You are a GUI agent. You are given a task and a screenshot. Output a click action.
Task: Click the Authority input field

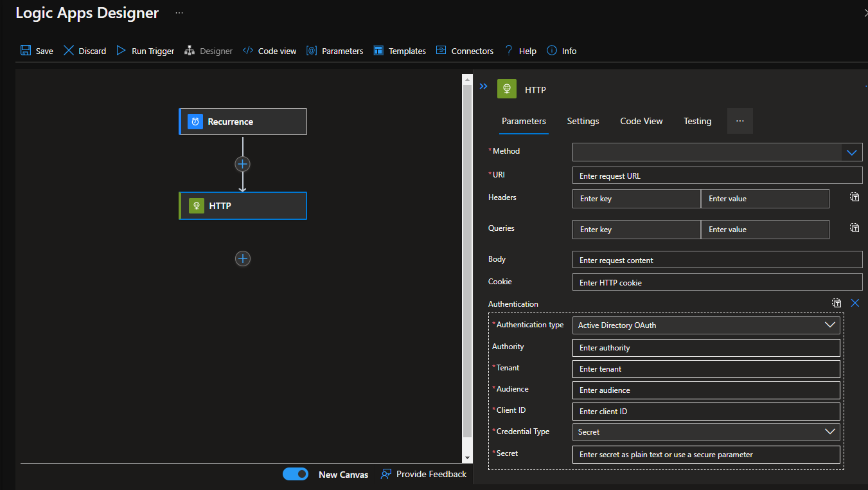pyautogui.click(x=706, y=348)
